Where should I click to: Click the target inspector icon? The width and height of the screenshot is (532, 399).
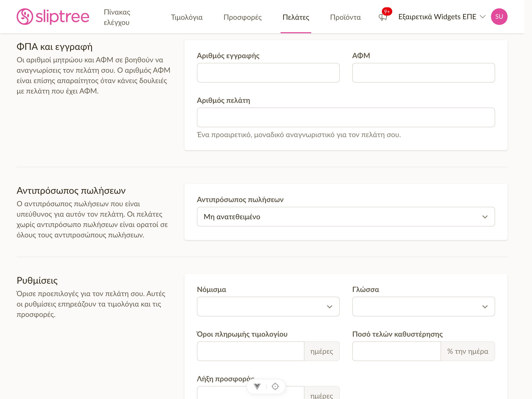tap(275, 387)
